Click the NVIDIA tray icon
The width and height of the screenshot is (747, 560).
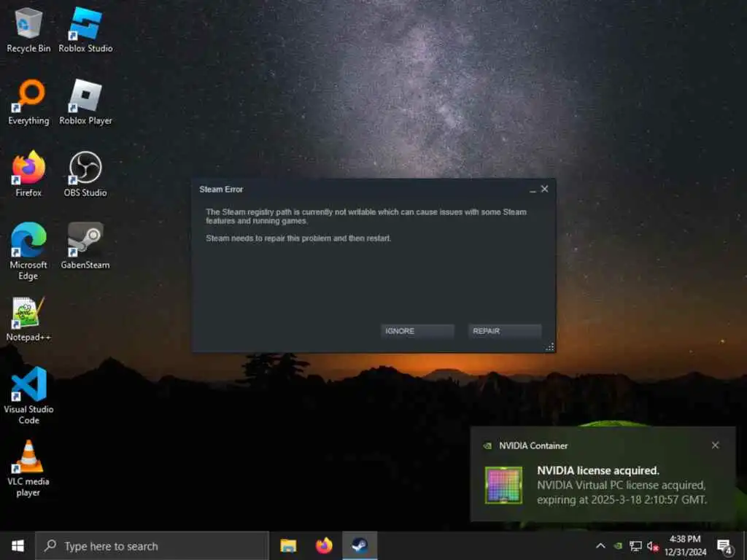[618, 546]
